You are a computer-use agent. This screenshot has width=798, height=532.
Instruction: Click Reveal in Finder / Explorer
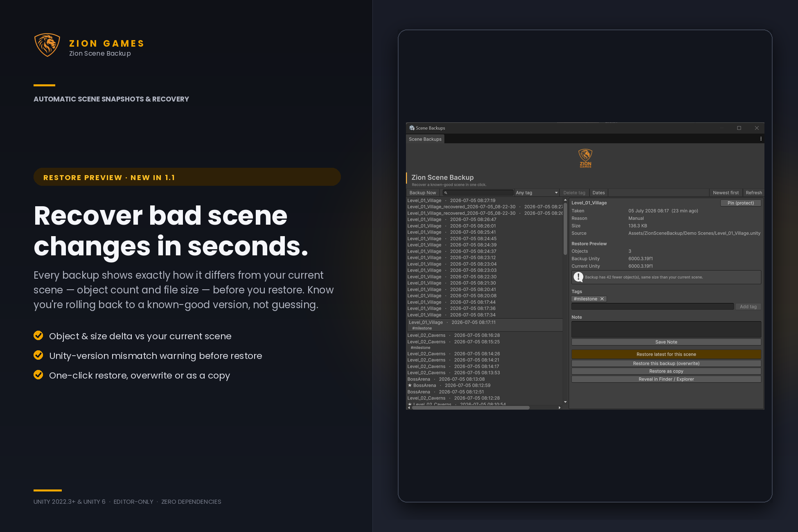tap(666, 379)
